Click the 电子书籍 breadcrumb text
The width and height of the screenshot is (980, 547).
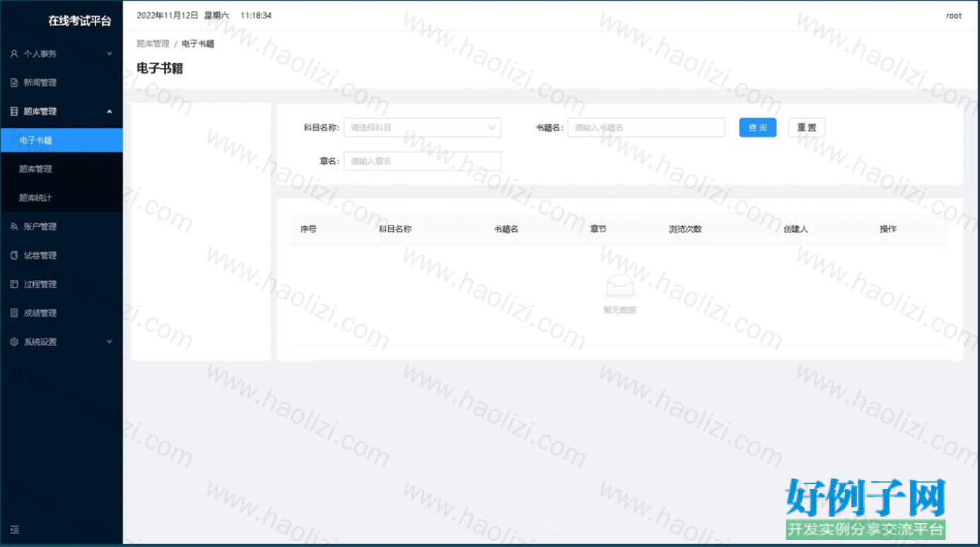(198, 44)
